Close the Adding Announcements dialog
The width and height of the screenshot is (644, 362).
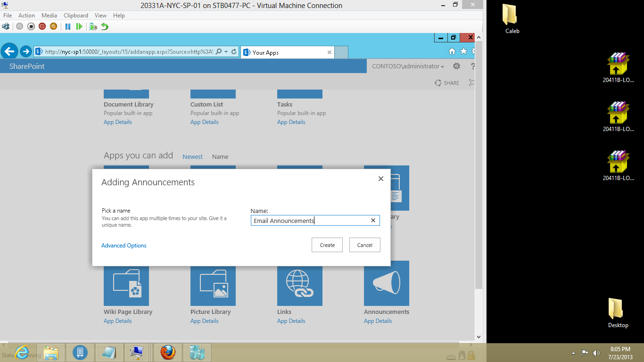coord(381,179)
